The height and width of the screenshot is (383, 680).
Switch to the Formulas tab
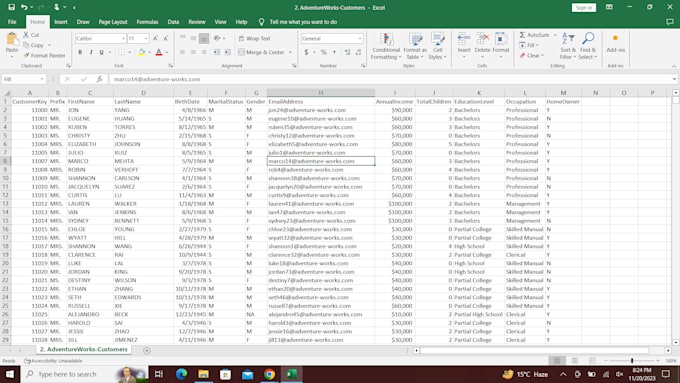point(147,22)
